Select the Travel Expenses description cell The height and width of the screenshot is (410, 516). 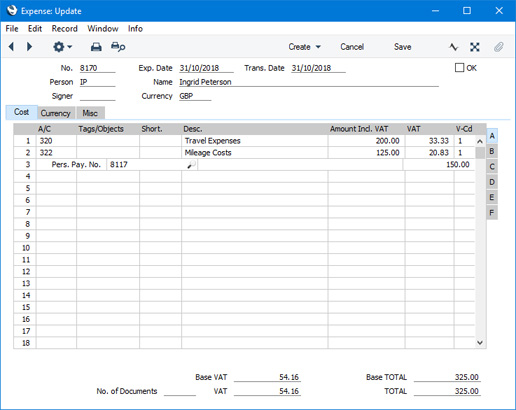tap(255, 141)
